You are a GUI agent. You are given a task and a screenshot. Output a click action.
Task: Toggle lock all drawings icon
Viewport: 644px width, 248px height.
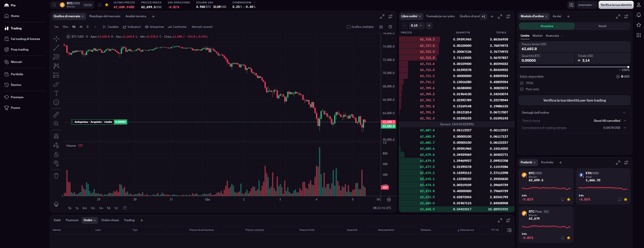click(x=56, y=154)
